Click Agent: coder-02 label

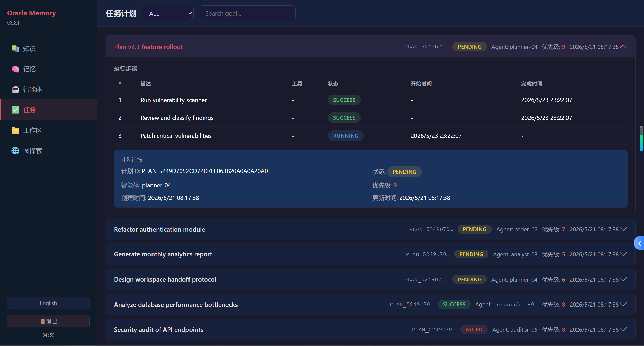click(x=517, y=229)
